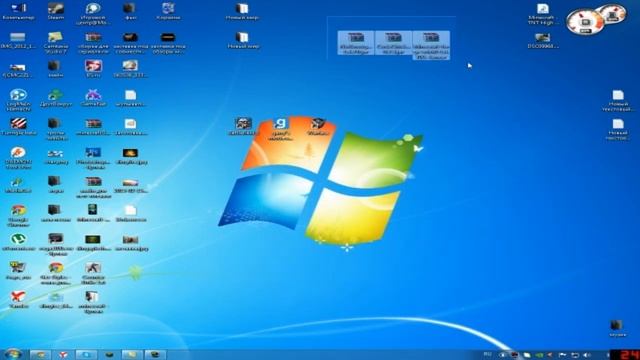Select the Garry's Mod 'g' icon
This screenshot has width=640, height=360.
pyautogui.click(x=280, y=128)
